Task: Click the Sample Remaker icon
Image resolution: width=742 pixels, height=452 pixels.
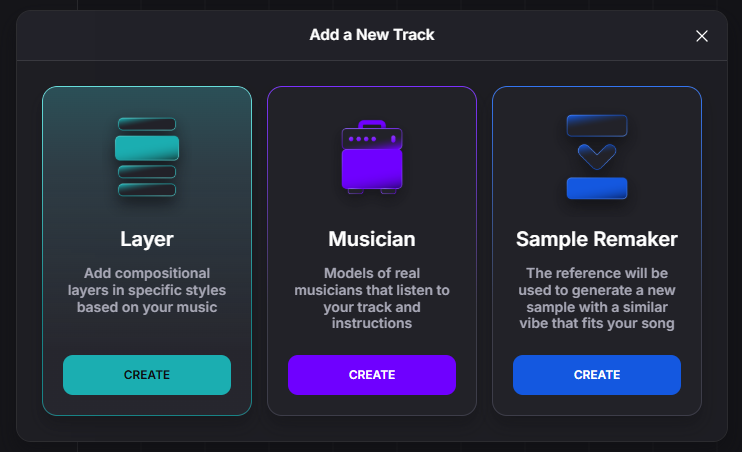Action: click(x=597, y=157)
